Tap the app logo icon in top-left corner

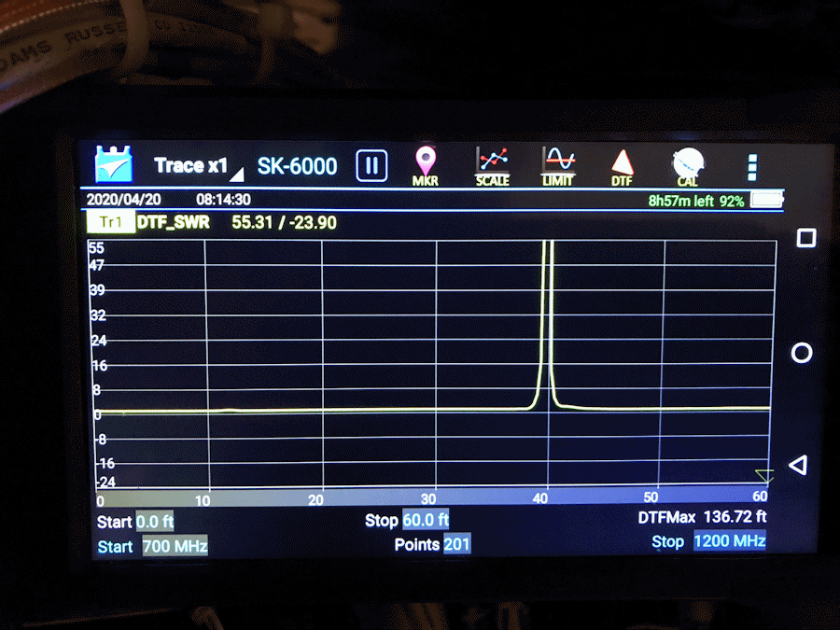click(x=114, y=165)
